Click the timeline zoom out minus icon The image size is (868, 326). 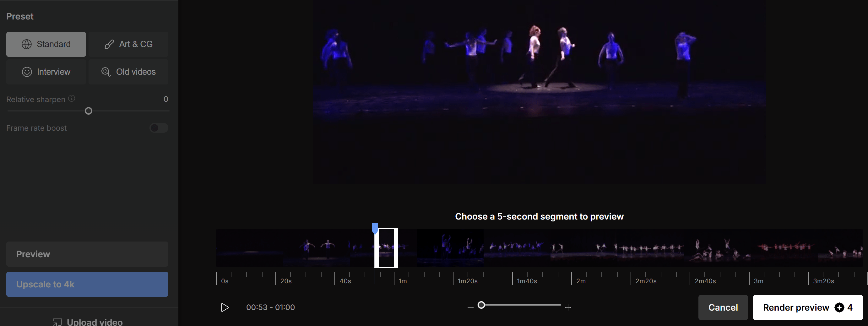pyautogui.click(x=470, y=307)
